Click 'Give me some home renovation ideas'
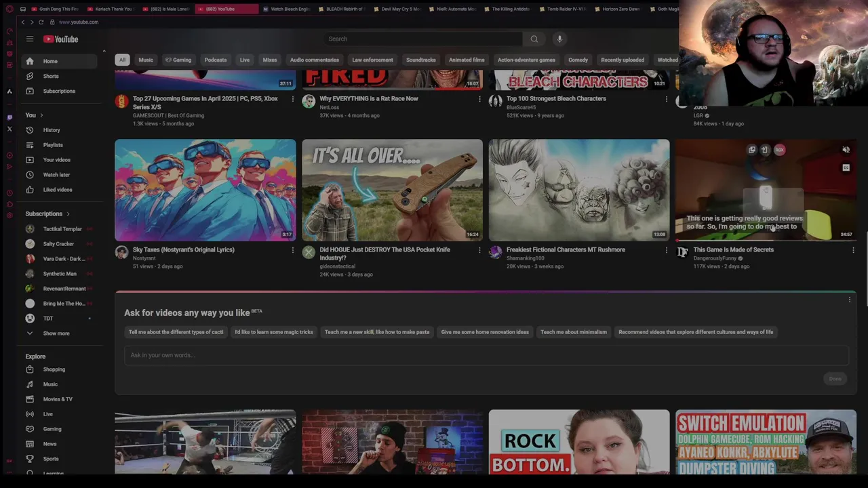Viewport: 868px width, 488px height. (x=485, y=332)
